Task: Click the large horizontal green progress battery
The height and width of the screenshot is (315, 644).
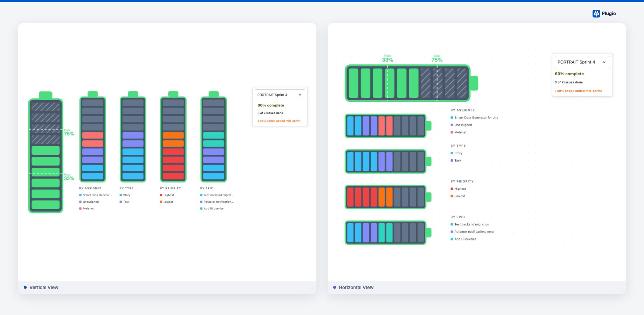Action: [408, 83]
